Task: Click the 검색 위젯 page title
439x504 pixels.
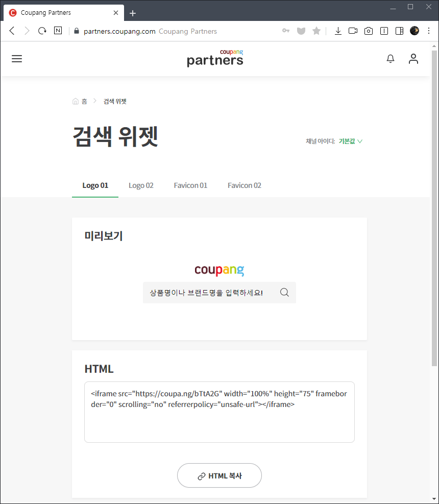Action: click(x=115, y=136)
